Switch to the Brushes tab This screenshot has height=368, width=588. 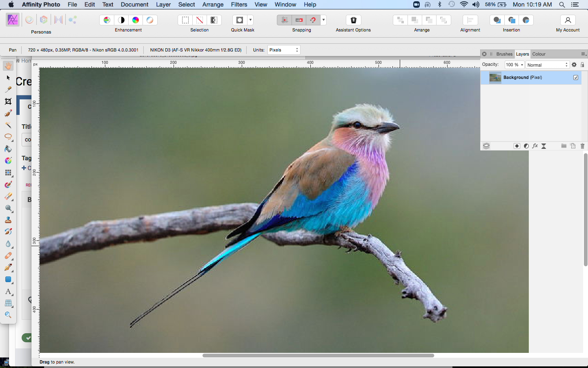tap(504, 54)
